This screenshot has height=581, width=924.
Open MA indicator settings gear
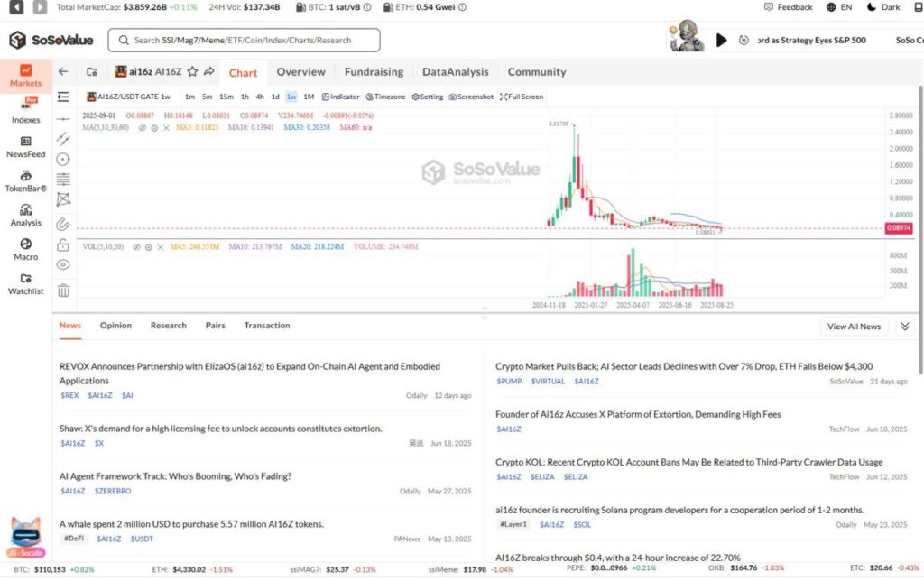(154, 128)
